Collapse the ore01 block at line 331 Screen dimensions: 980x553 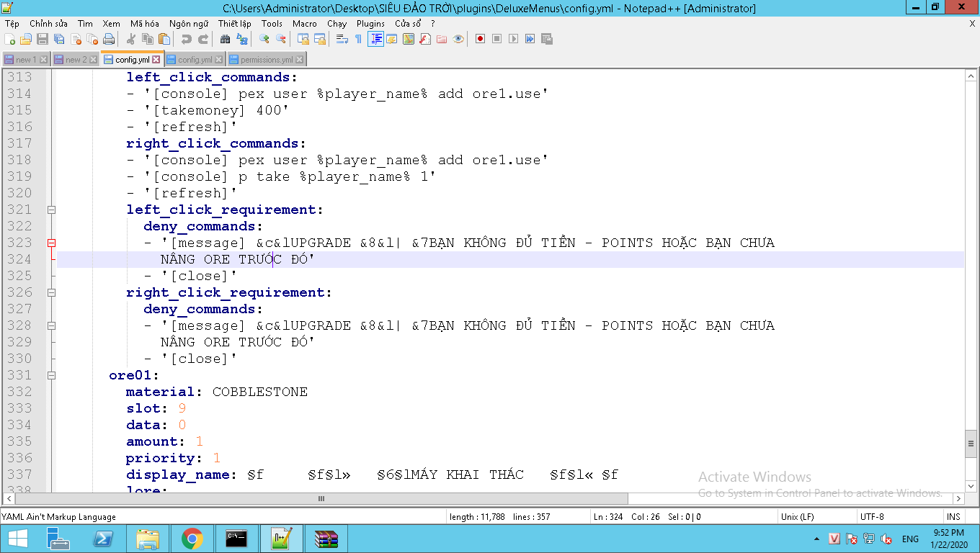(52, 375)
